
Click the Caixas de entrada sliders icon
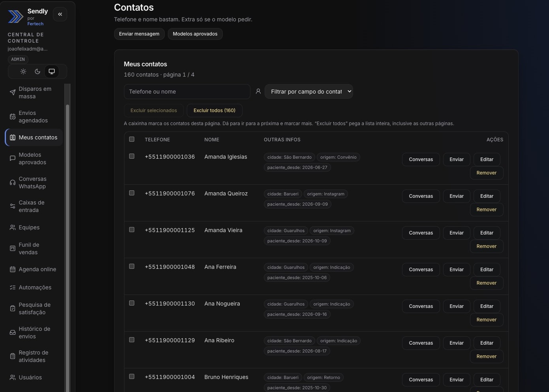[13, 206]
